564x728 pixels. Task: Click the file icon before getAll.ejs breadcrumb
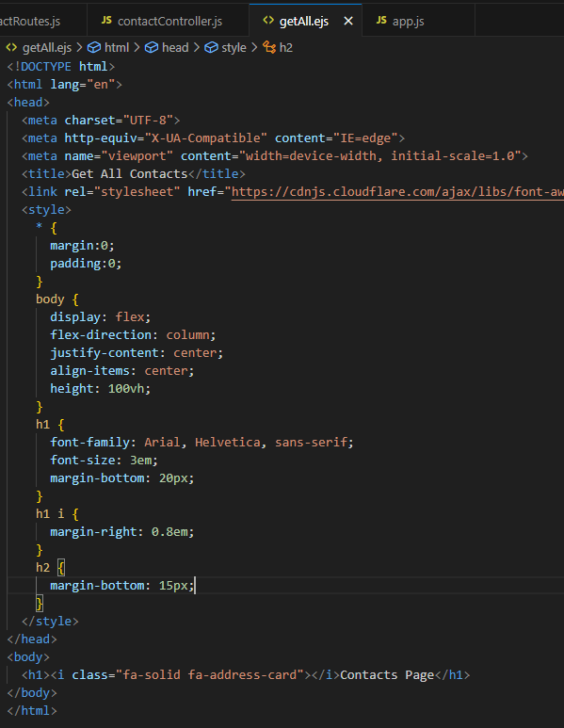(x=11, y=47)
